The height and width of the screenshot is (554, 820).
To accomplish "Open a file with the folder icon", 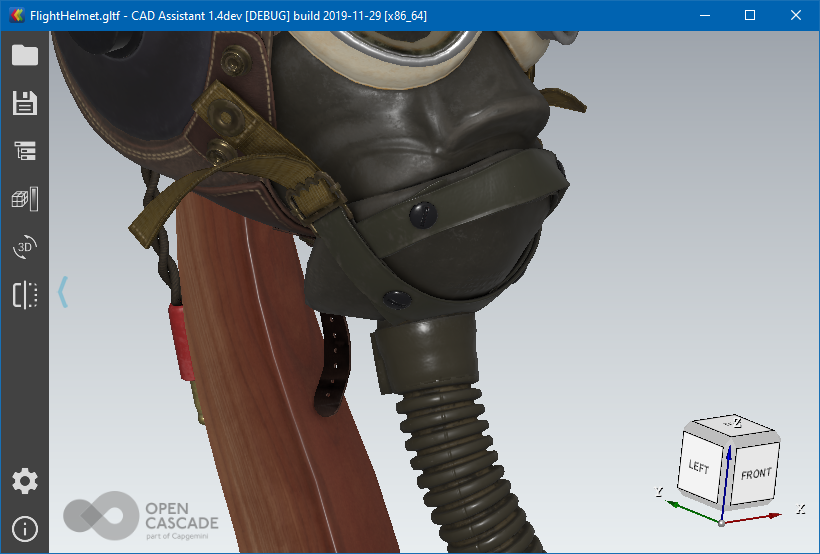I will [x=25, y=55].
